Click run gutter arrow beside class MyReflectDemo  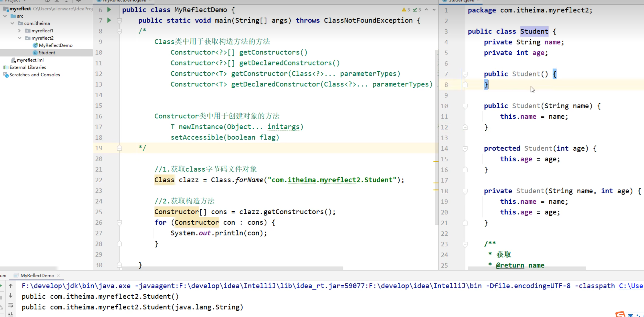(x=109, y=10)
